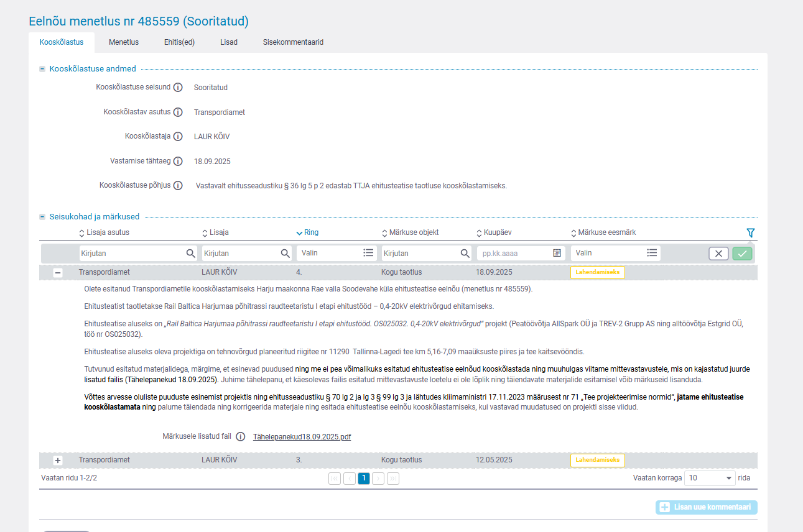Open the rows per page dropdown

tap(709, 479)
